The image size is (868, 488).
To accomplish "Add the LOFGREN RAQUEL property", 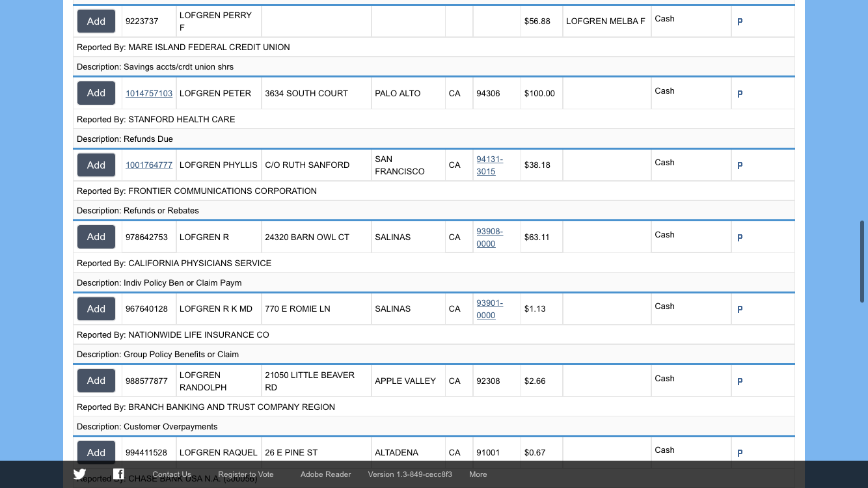I will [96, 452].
